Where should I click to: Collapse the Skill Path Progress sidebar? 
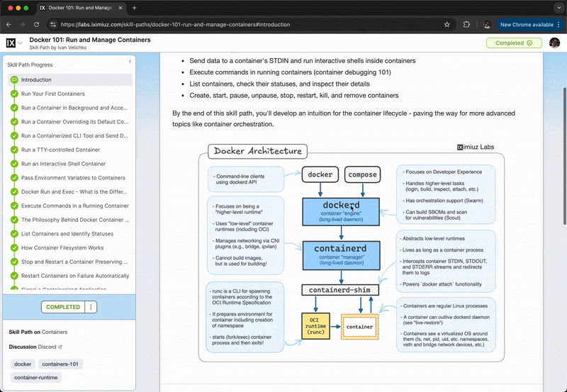point(130,62)
